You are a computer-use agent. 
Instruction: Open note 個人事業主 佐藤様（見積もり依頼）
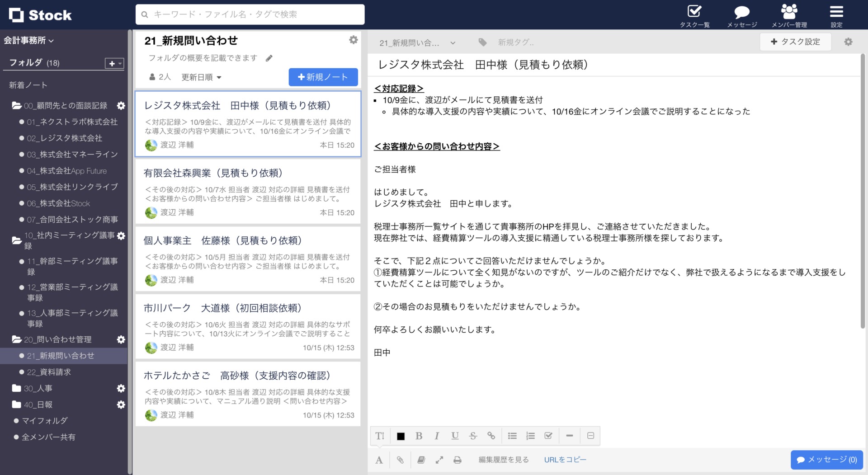[x=248, y=259]
